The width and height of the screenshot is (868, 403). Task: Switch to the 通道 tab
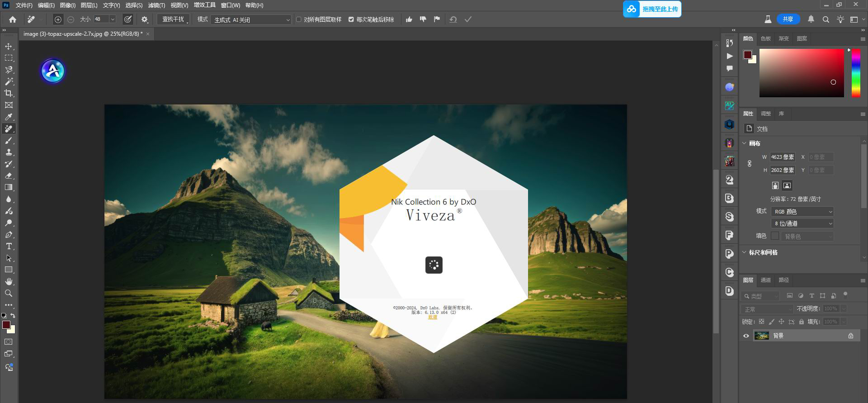pyautogui.click(x=766, y=280)
